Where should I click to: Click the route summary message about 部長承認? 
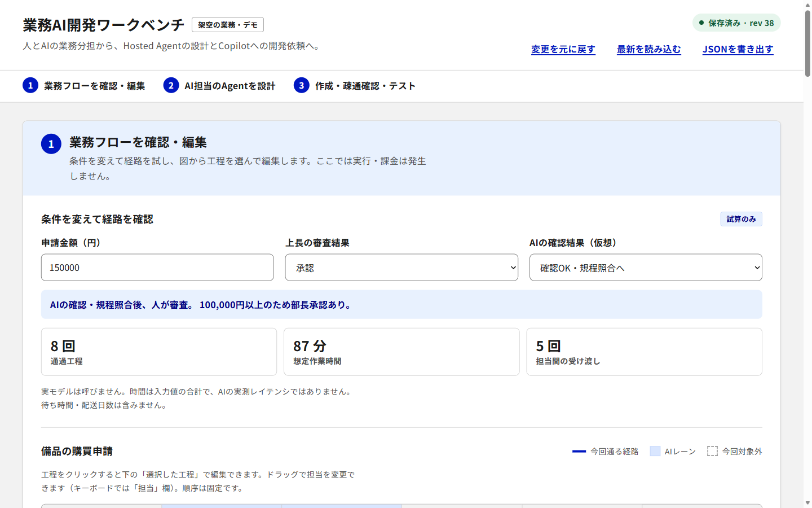[401, 305]
